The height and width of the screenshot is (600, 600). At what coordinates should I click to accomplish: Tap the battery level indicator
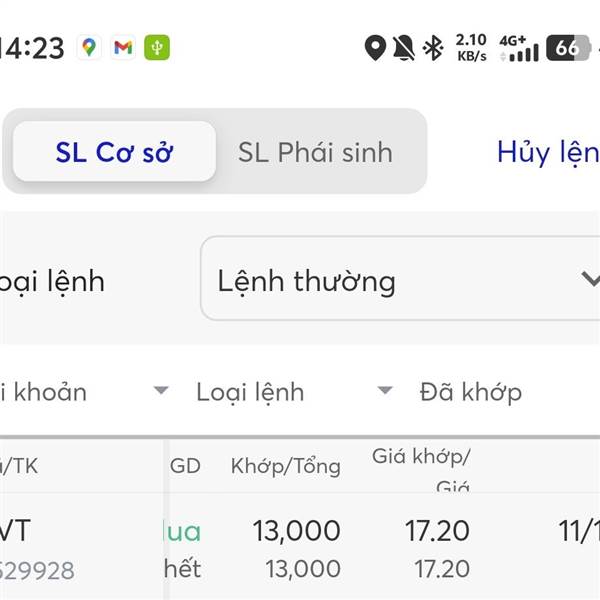567,47
